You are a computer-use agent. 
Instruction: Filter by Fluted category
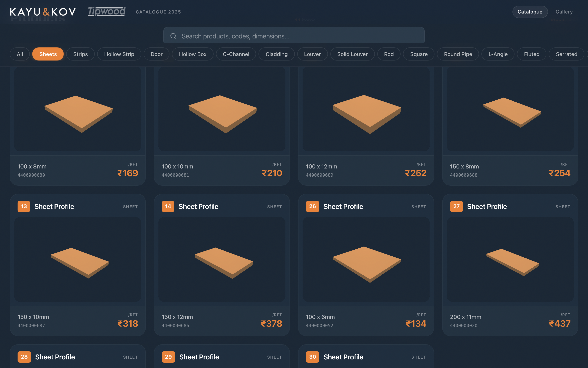pos(532,54)
